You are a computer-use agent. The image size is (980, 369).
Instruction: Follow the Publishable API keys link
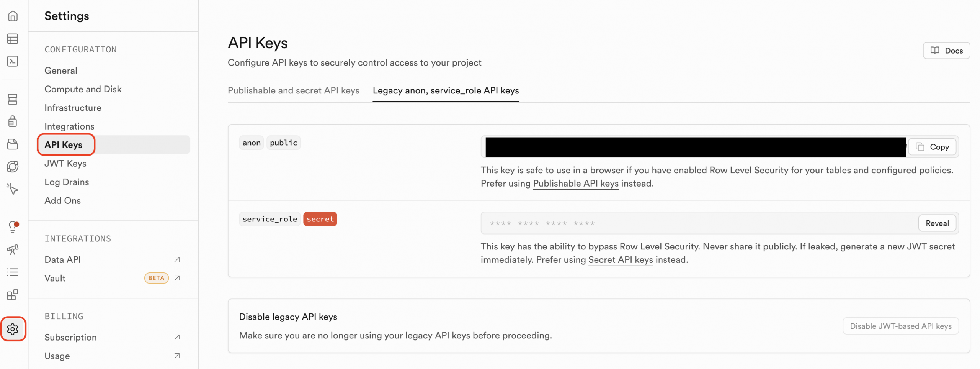[x=575, y=184]
